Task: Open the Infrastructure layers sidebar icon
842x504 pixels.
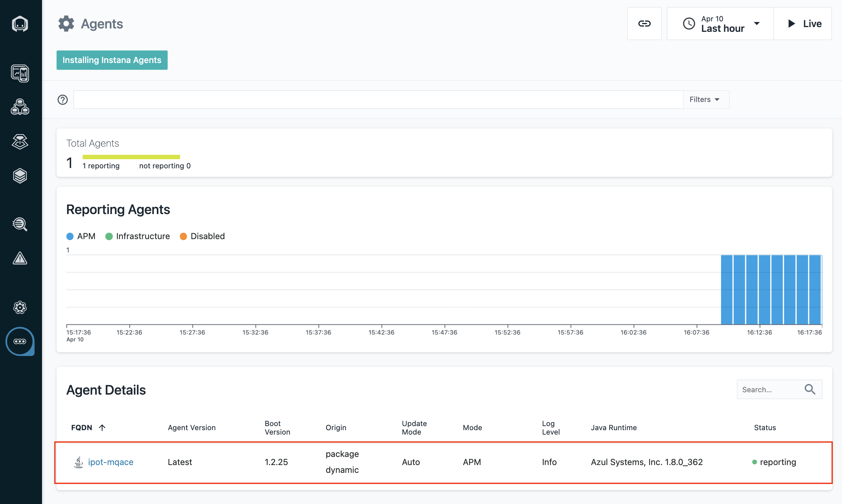Action: tap(20, 176)
